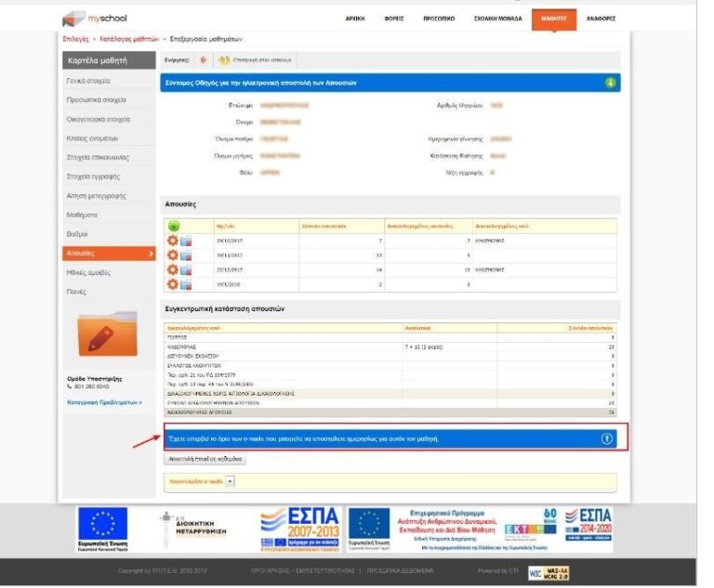Open details icon beside 22/12/2017 row

point(185,269)
